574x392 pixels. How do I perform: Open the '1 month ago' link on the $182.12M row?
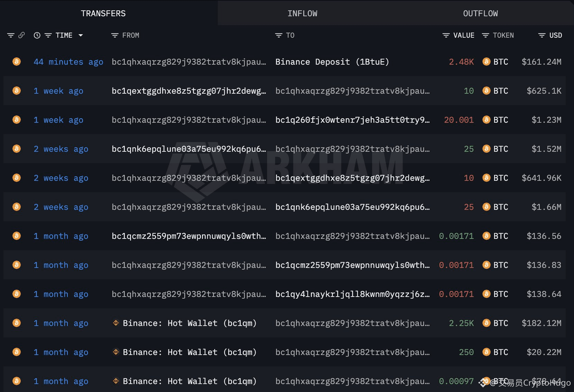pos(61,323)
